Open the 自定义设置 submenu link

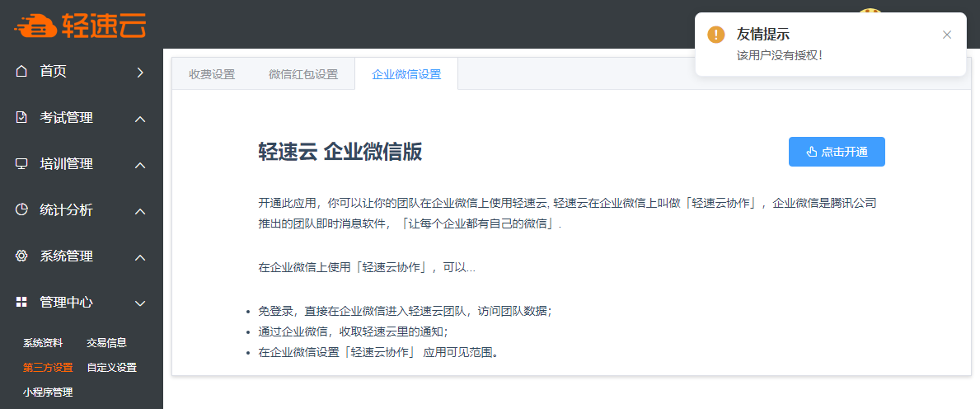point(112,367)
